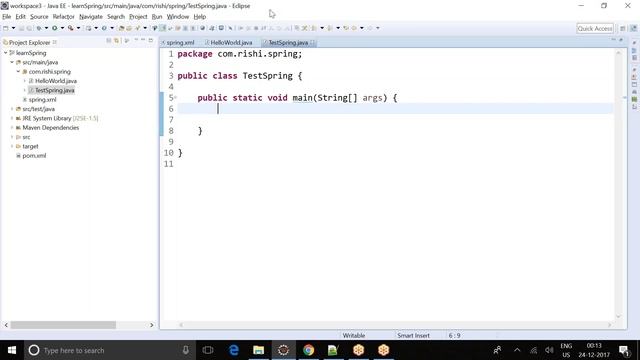Screen dimensions: 640x360
Task: Click the Save toolbar icon
Action: 21,28
